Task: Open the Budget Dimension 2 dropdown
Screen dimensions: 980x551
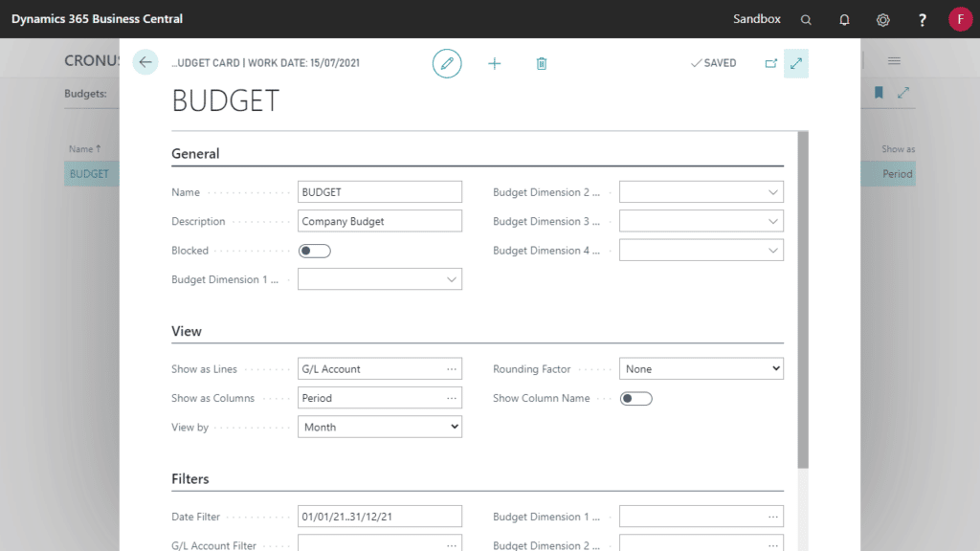Action: click(772, 191)
